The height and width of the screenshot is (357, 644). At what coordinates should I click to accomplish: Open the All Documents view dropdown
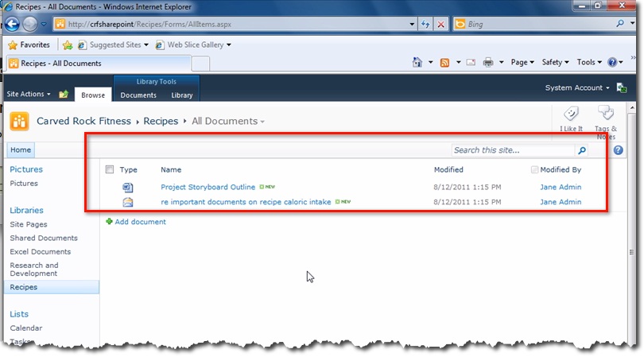[262, 122]
